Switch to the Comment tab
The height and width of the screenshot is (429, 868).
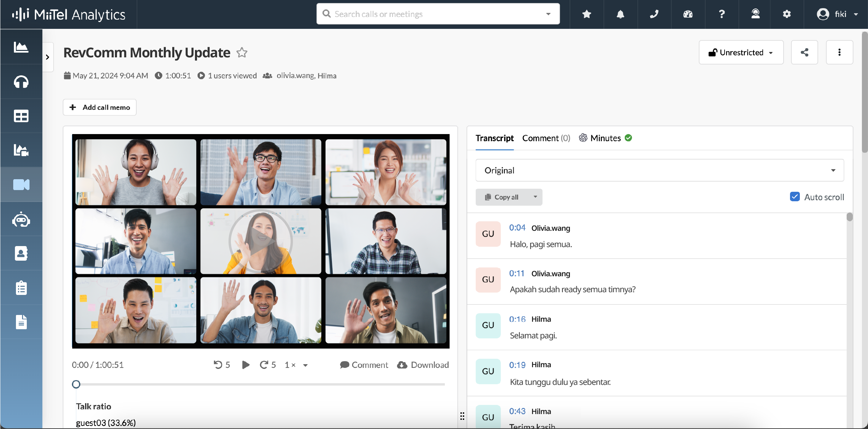click(x=546, y=138)
